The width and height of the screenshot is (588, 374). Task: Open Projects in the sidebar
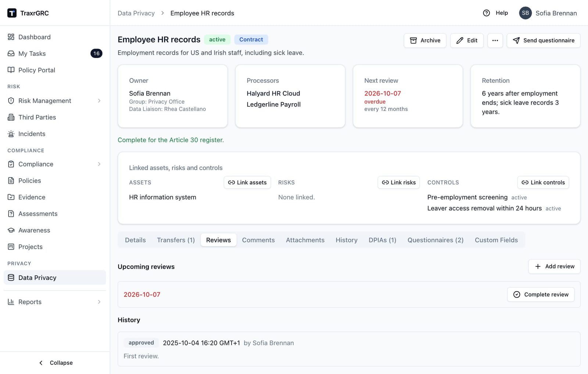(55, 247)
